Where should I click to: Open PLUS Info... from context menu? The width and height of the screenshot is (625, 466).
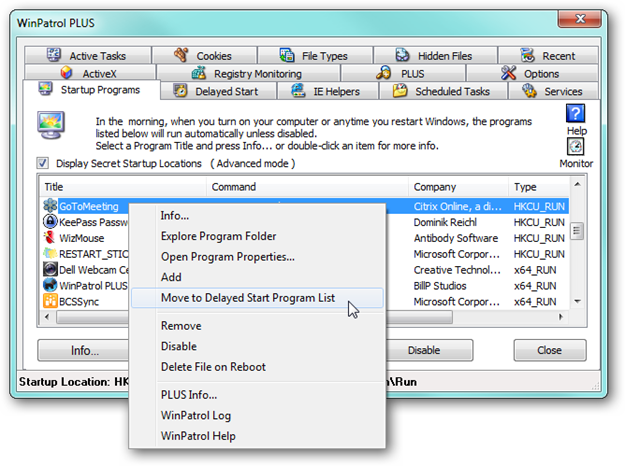(x=257, y=395)
